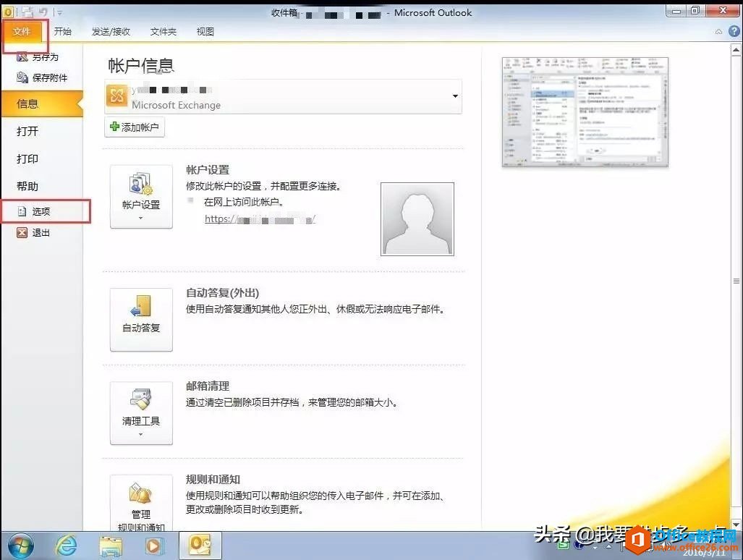Click the vertical scrollbar thumb grip

736,281
